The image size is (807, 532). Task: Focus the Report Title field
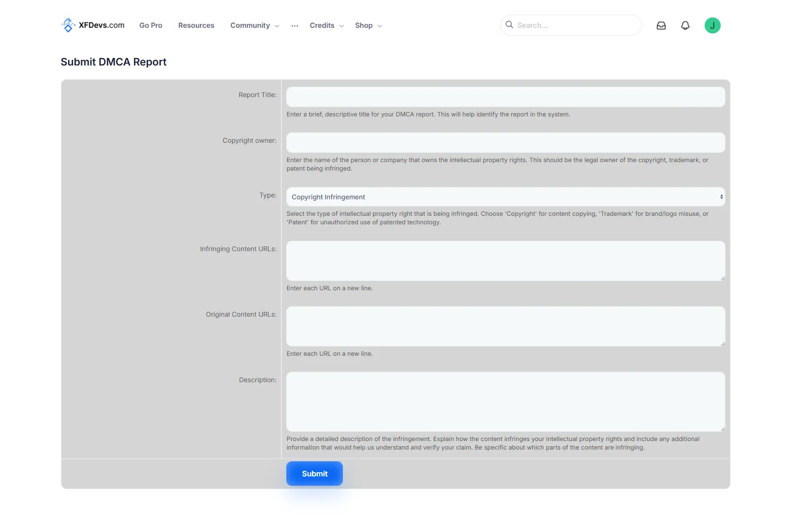[505, 97]
